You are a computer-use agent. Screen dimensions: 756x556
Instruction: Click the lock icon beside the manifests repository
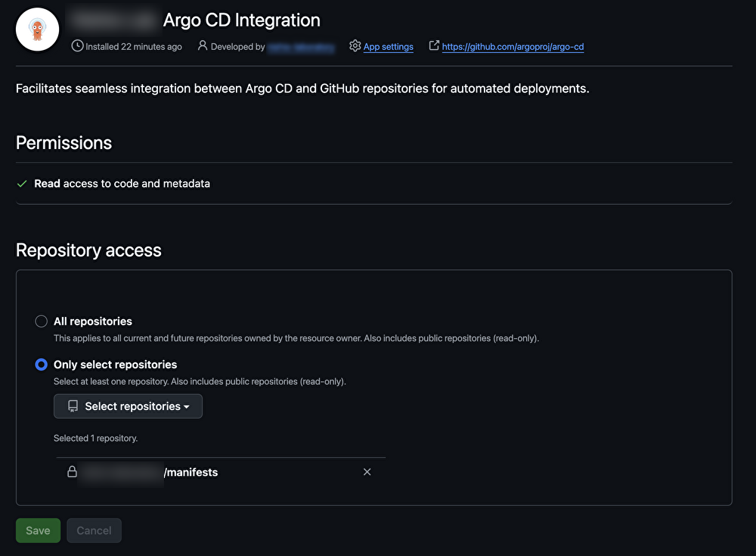click(72, 471)
